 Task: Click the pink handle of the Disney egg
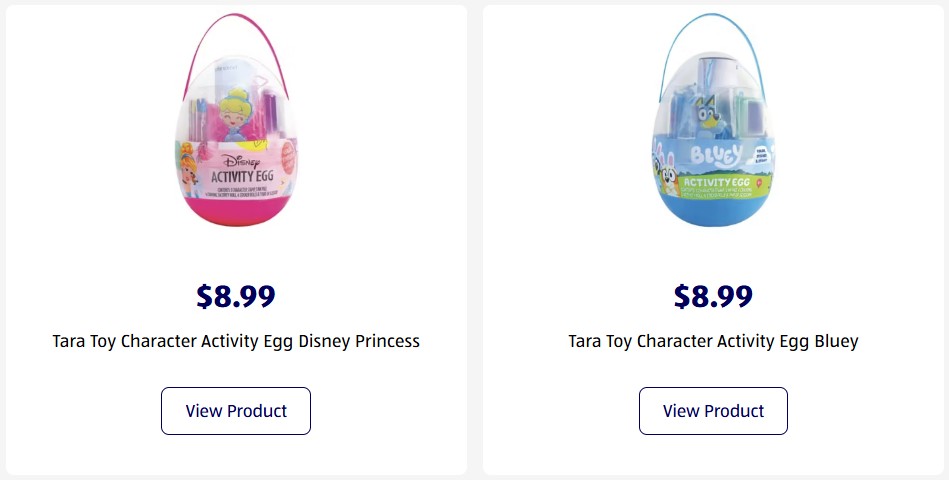click(x=196, y=52)
